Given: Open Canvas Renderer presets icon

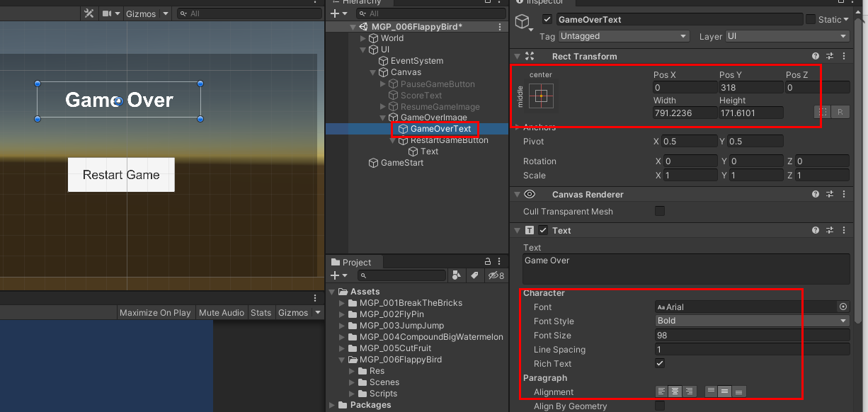Looking at the screenshot, I should (x=830, y=194).
